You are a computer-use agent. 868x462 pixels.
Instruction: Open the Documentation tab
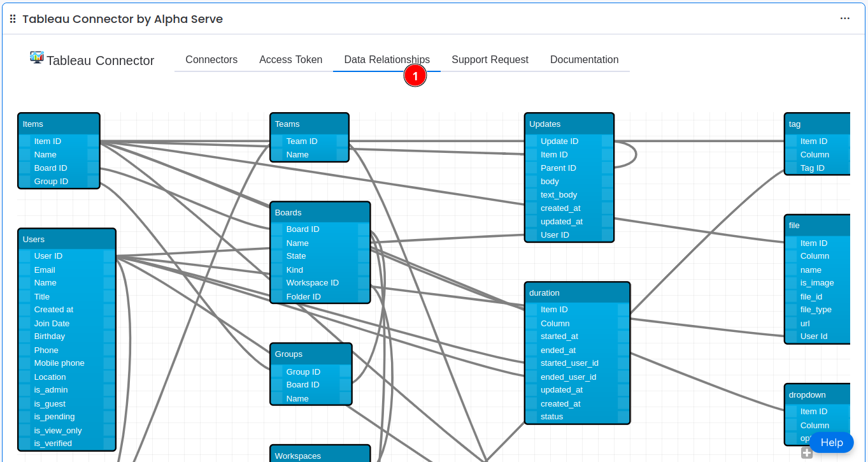click(x=584, y=60)
